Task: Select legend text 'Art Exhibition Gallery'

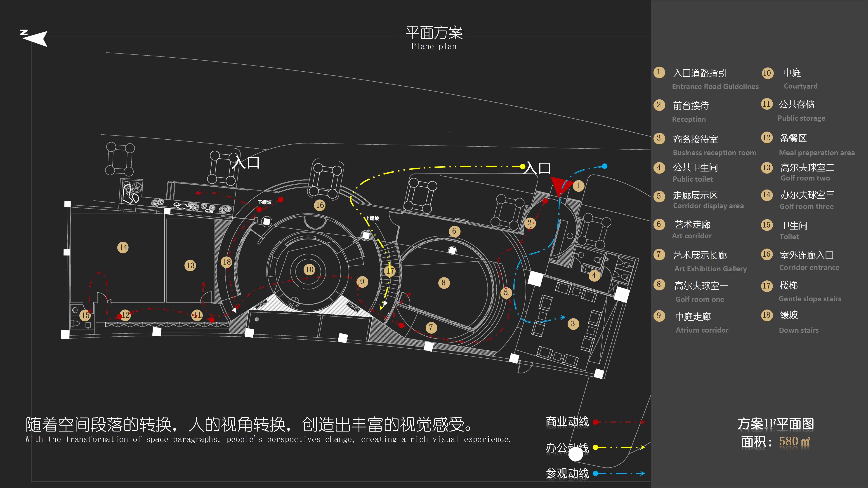Action: tap(711, 269)
